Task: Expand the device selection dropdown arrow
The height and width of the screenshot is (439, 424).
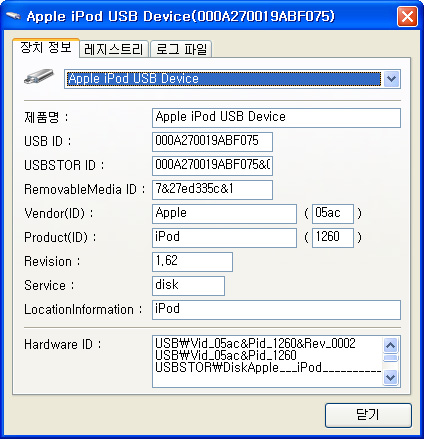Action: 391,79
